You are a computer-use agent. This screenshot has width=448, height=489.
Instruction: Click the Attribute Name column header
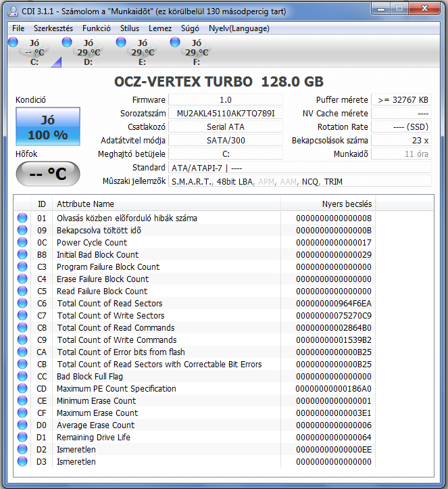point(166,204)
